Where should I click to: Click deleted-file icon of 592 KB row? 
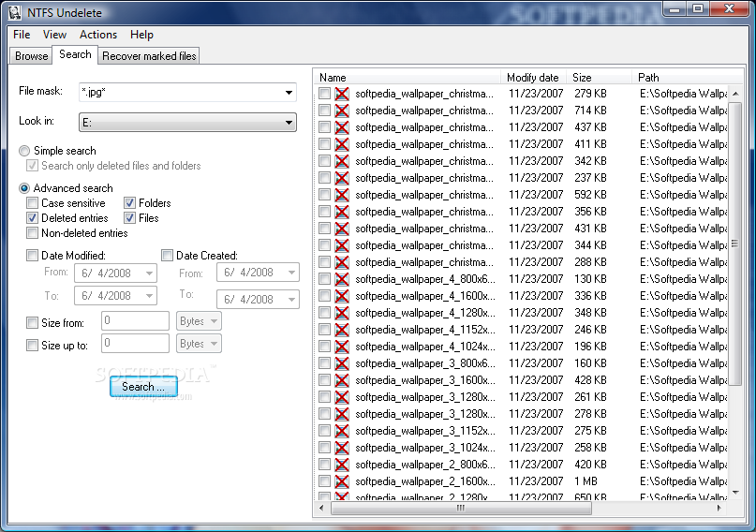(x=342, y=195)
